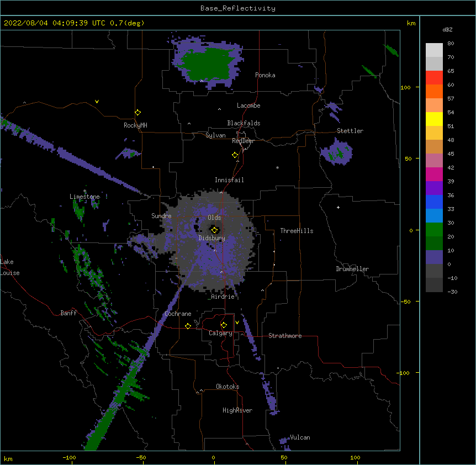Screen dimensions: 476x465
Task: Select the Ponoka map label
Action: [x=265, y=75]
